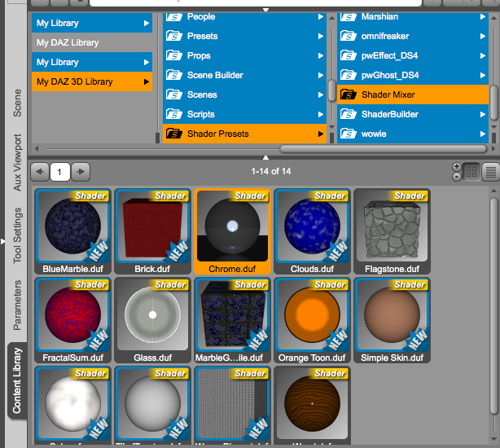Select My DAZ Library entry

click(92, 42)
